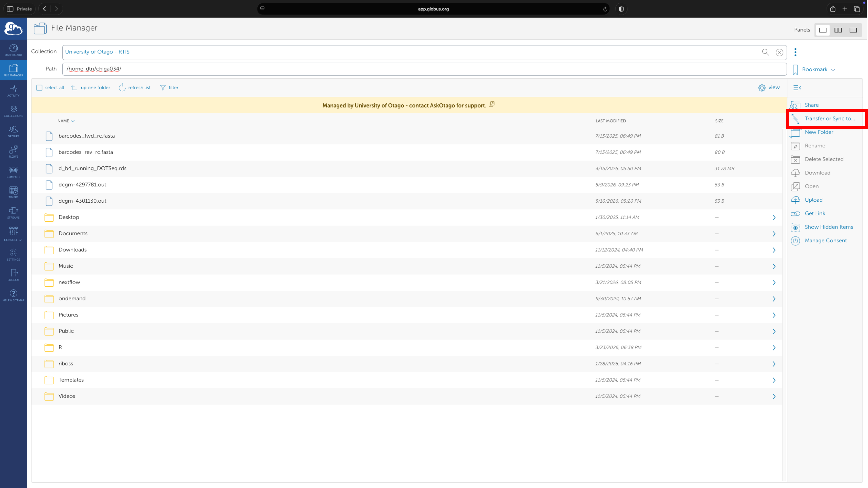
Task: Select right-side panel layout
Action: (x=853, y=30)
